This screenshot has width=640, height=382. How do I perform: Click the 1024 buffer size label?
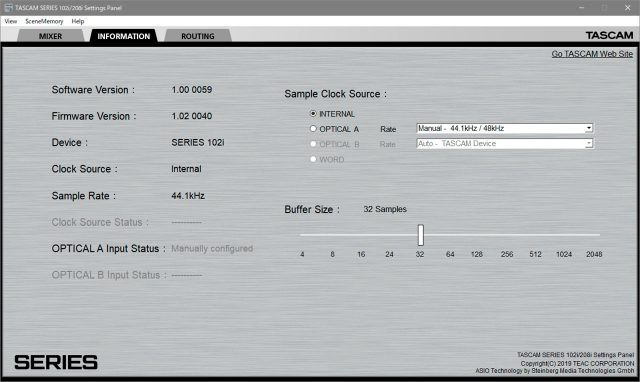tap(564, 254)
